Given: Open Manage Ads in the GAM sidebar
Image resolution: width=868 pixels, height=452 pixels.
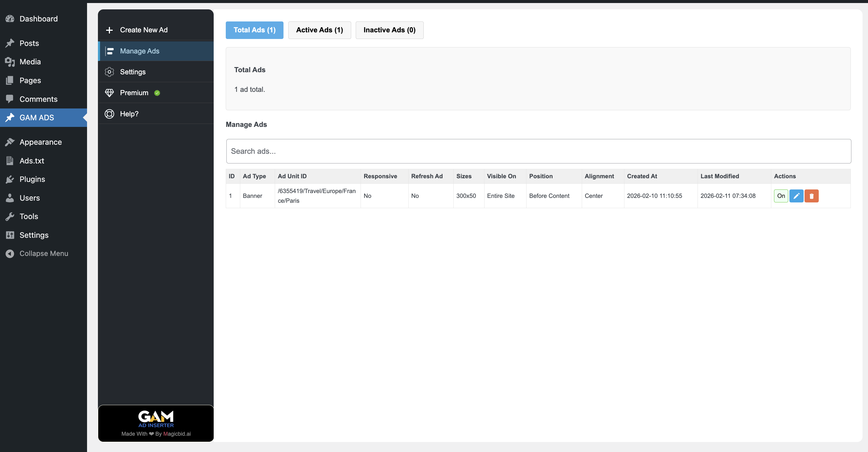Looking at the screenshot, I should coord(140,51).
